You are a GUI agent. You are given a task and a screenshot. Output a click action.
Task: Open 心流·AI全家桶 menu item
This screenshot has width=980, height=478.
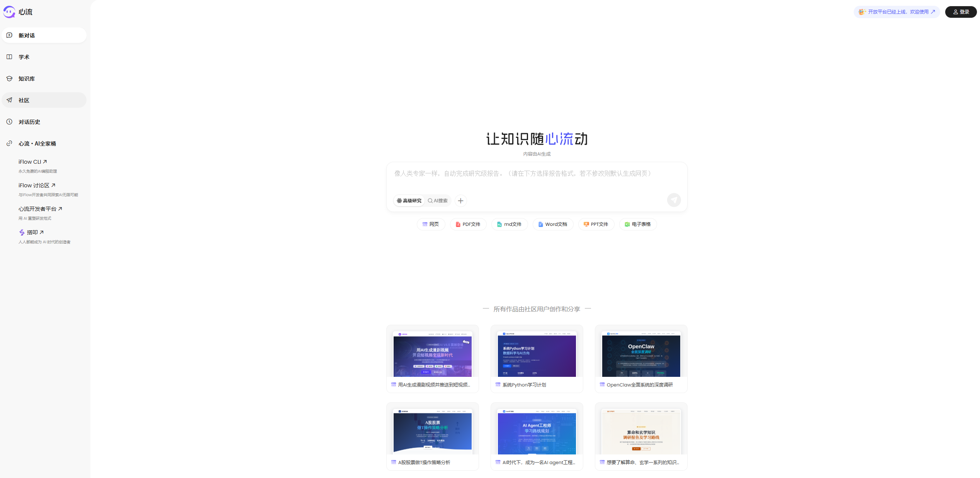[x=44, y=143]
